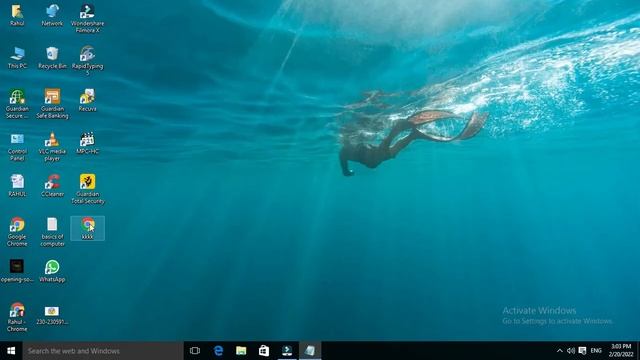Click the Search the web and Windows box
The height and width of the screenshot is (360, 640).
coord(103,351)
